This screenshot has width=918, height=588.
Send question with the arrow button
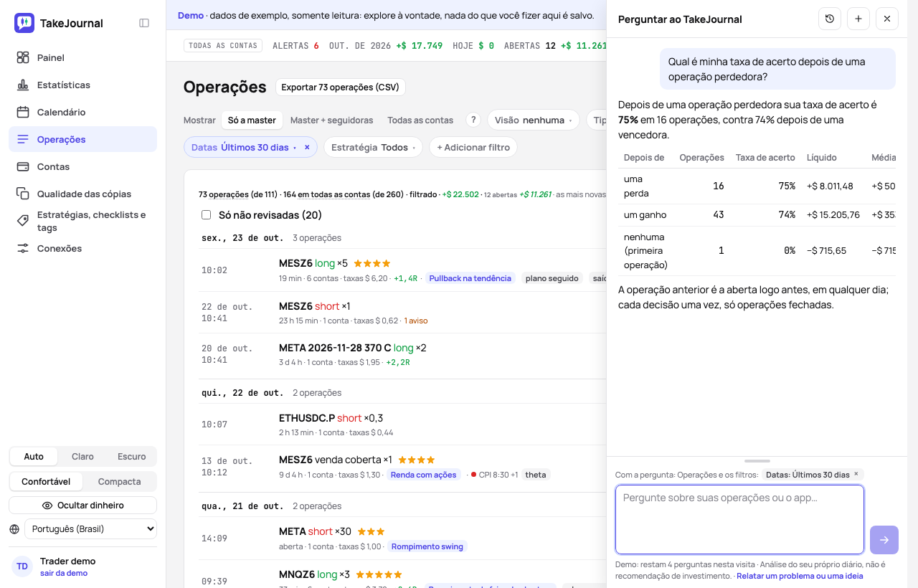[884, 540]
